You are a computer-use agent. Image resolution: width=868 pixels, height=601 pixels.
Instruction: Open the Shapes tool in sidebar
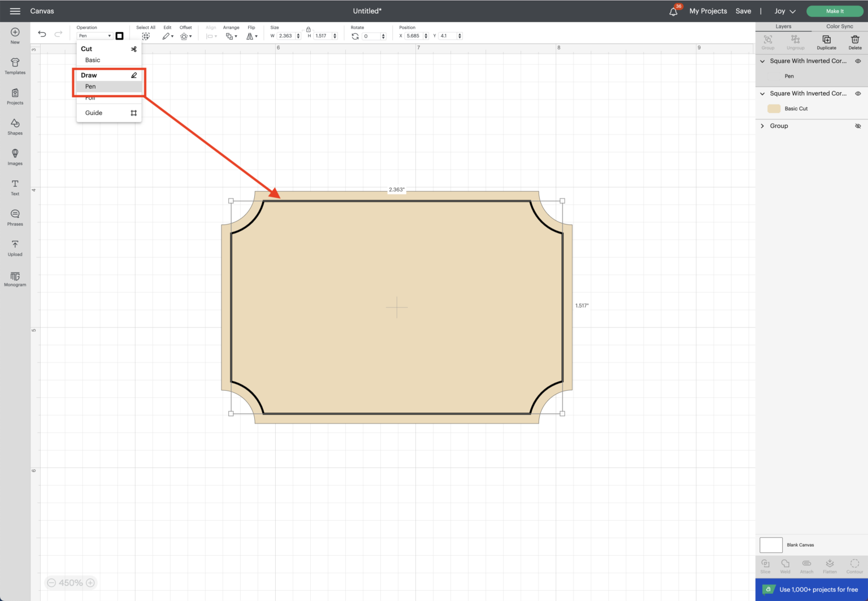[x=15, y=127]
